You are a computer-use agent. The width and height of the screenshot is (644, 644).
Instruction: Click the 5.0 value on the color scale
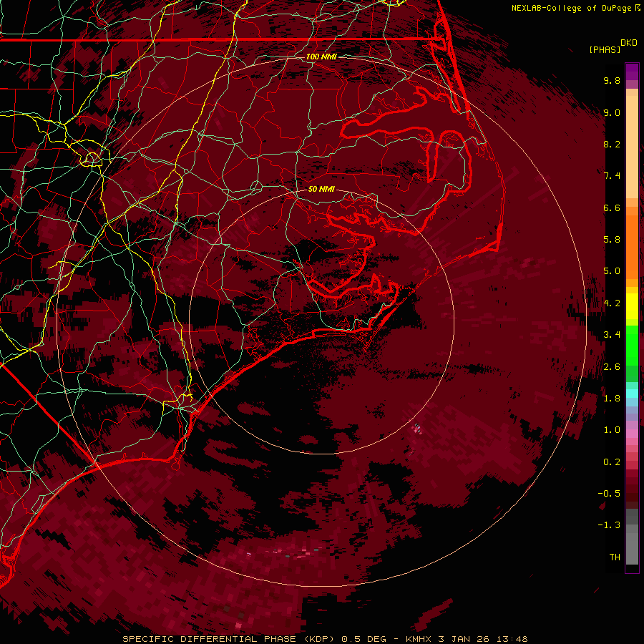tap(612, 271)
